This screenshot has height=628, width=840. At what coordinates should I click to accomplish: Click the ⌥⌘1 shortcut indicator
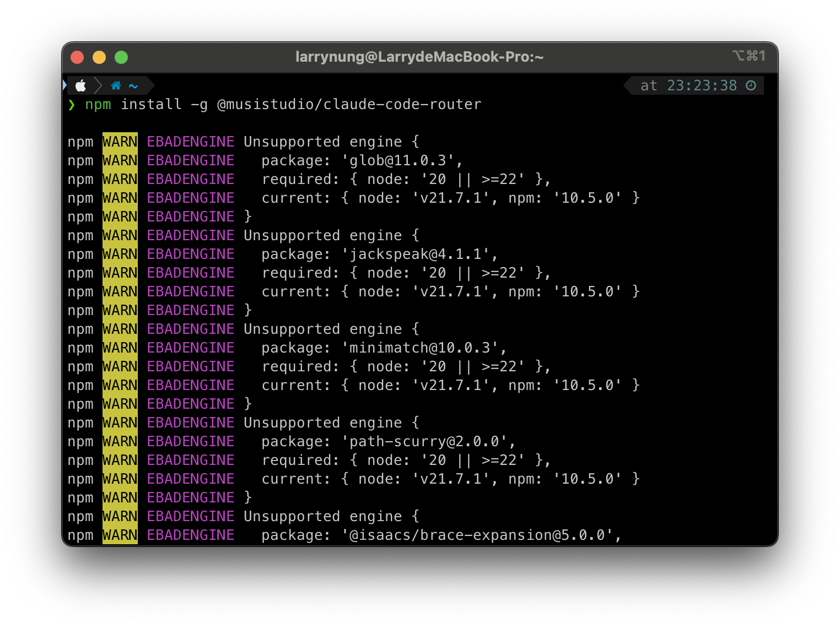click(749, 56)
